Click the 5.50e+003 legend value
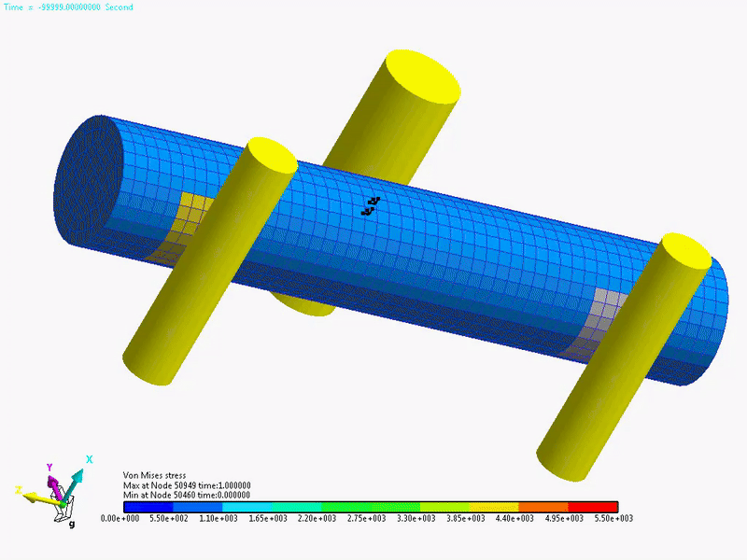 coord(614,518)
